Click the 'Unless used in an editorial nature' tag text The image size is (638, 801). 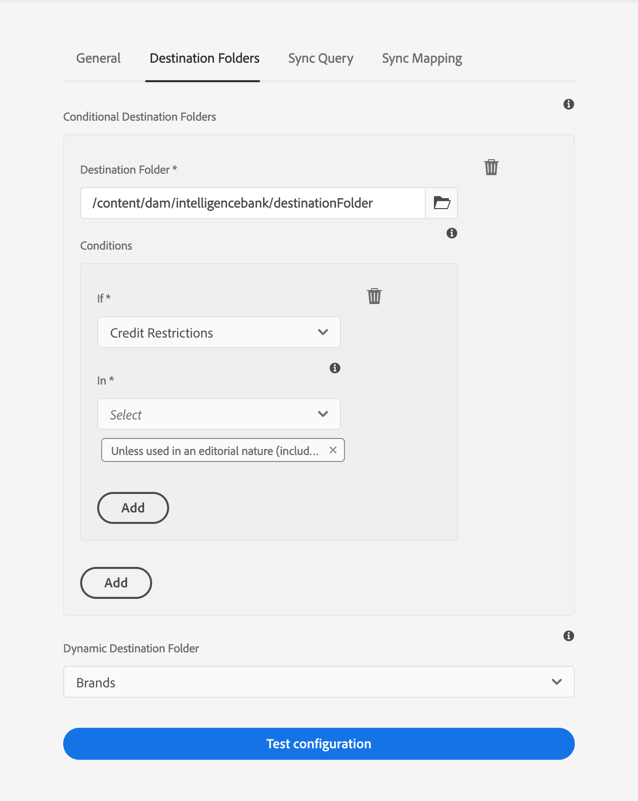coord(214,451)
